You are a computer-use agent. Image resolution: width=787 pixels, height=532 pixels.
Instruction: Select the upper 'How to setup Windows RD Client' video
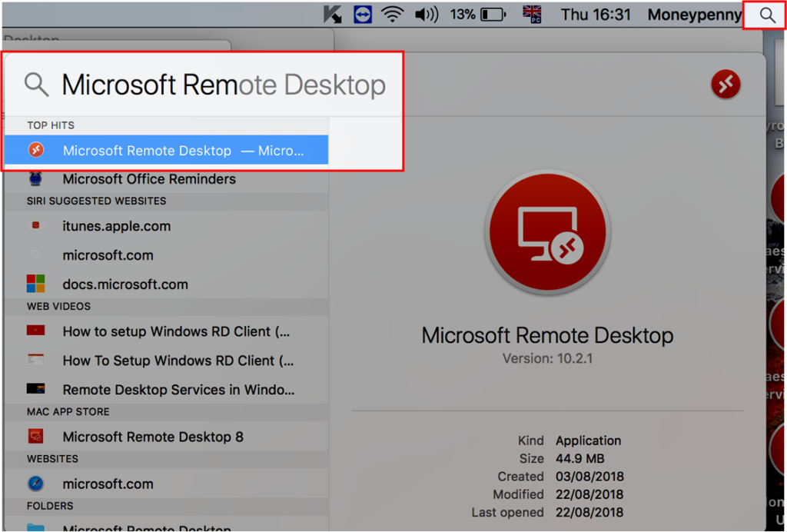tap(166, 331)
